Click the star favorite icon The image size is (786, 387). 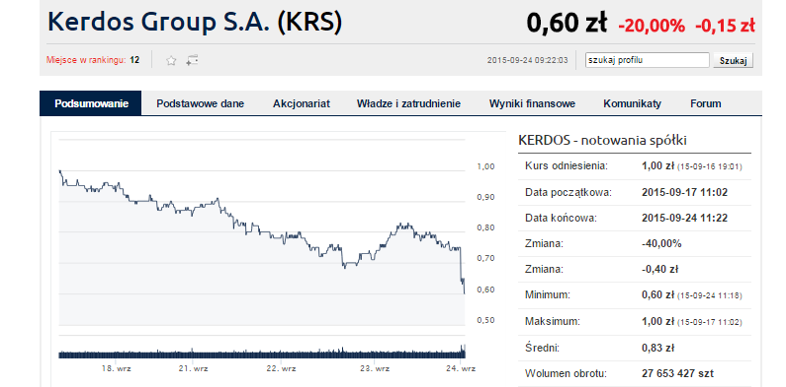point(171,61)
